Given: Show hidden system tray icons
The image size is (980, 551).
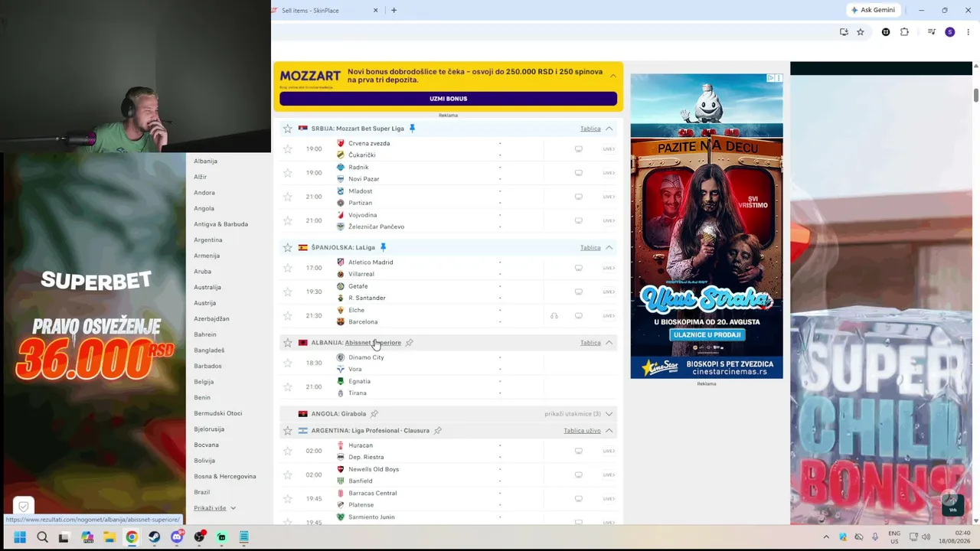Looking at the screenshot, I should 826,537.
